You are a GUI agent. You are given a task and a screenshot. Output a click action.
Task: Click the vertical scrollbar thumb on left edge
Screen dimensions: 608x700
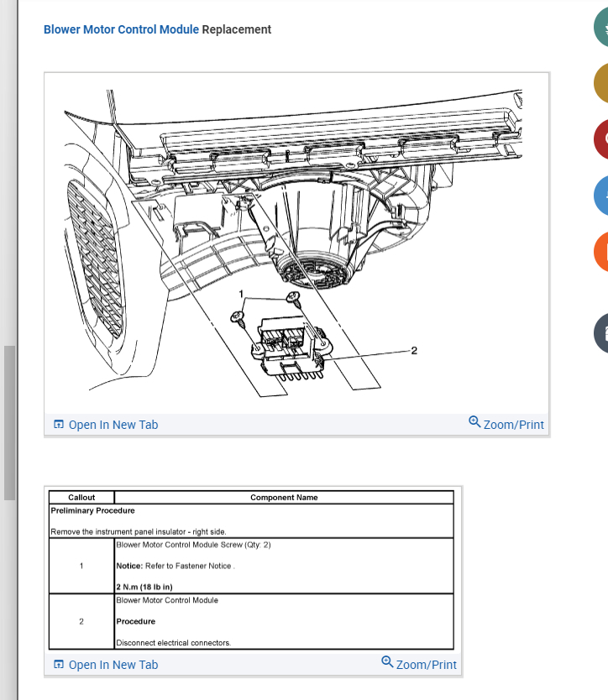pyautogui.click(x=9, y=423)
